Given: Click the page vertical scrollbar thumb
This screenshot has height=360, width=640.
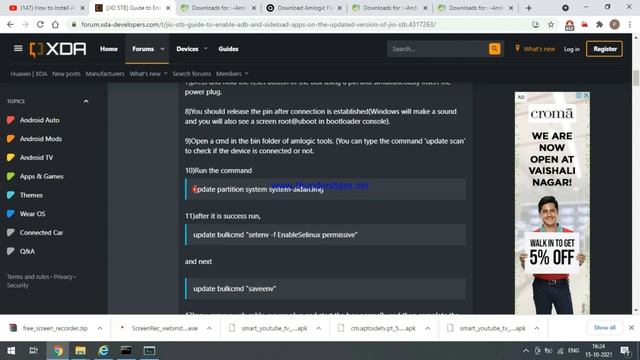Looking at the screenshot, I should tap(636, 78).
